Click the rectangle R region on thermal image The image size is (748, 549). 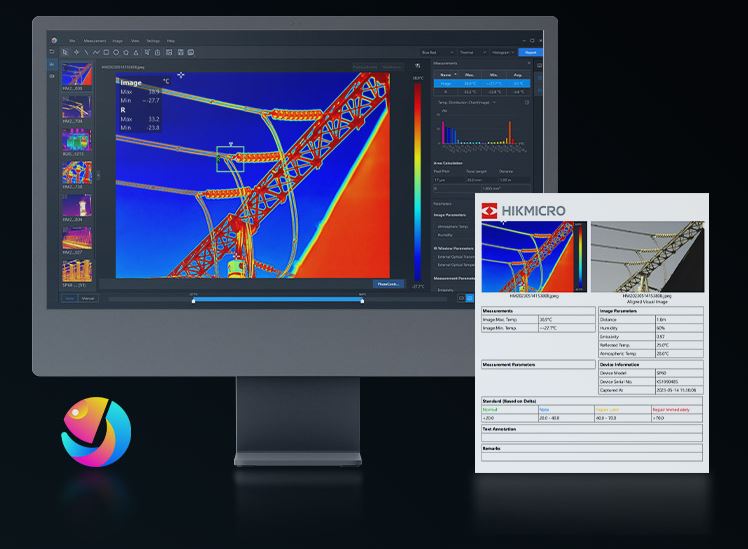(x=230, y=159)
